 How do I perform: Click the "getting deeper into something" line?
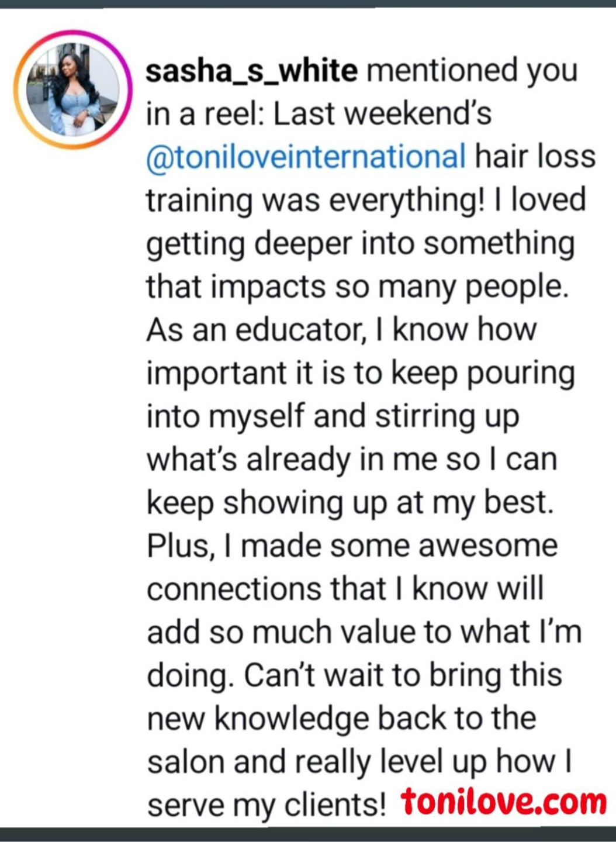[360, 243]
